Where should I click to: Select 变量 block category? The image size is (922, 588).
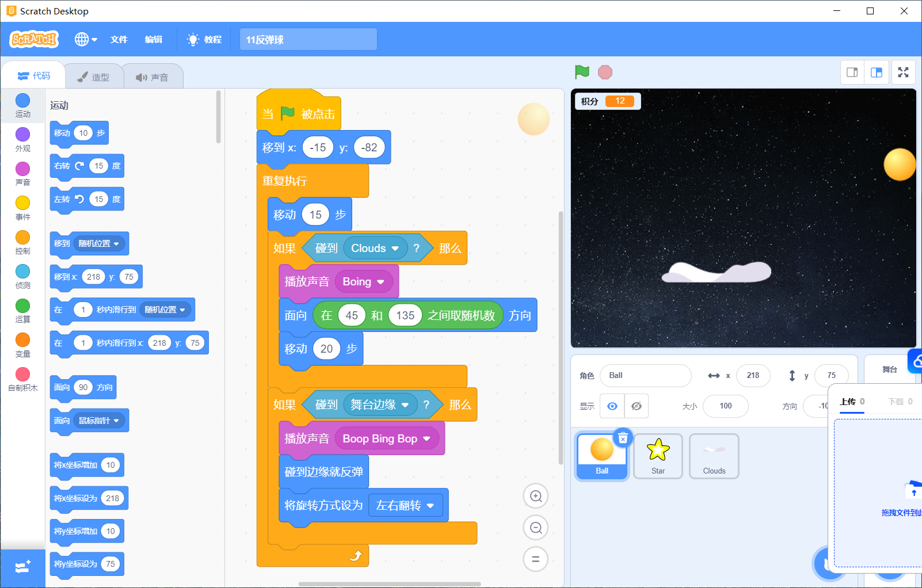tap(23, 345)
